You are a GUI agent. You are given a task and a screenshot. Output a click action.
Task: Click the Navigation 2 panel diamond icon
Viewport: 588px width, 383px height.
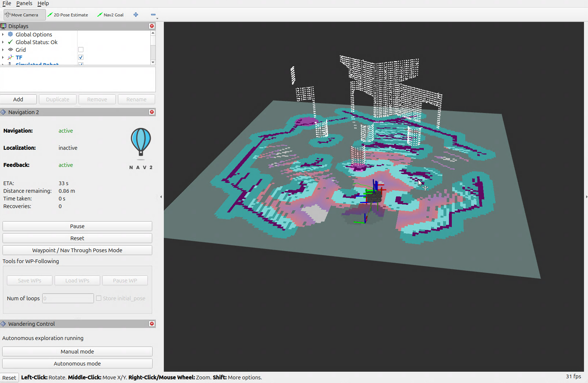click(x=4, y=112)
